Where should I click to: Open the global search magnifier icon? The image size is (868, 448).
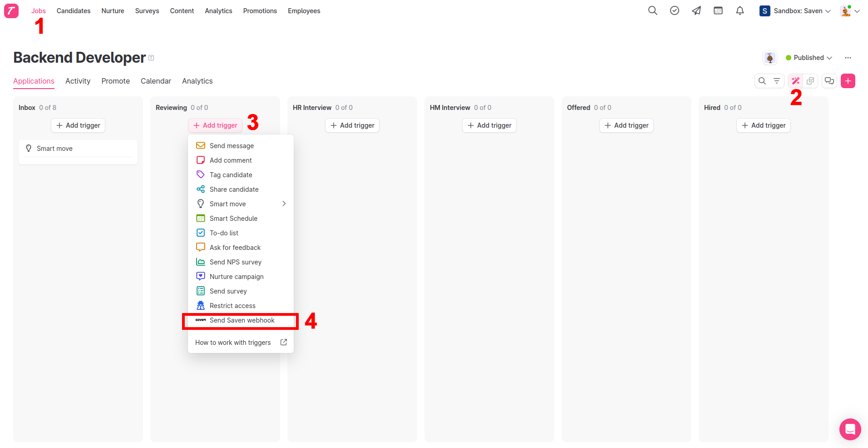[652, 11]
